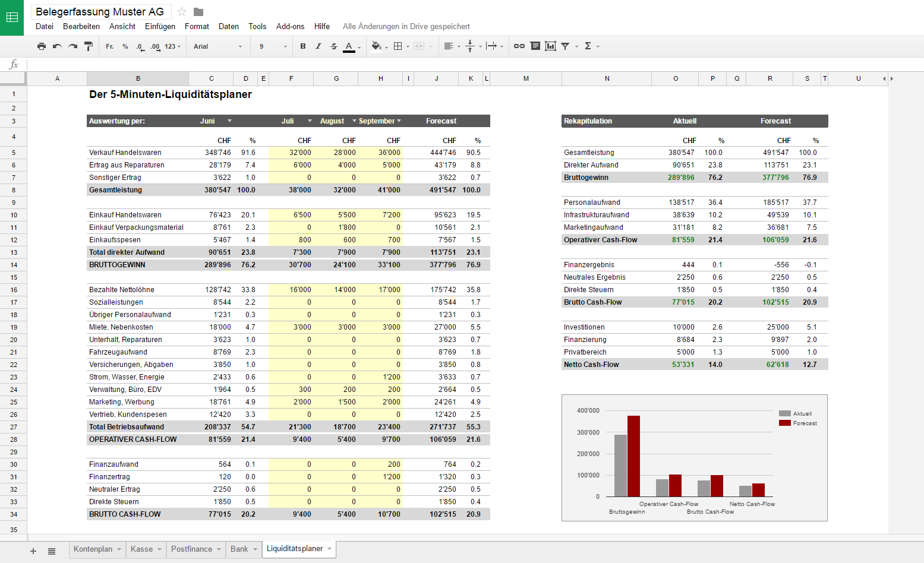Apply strikethrough formatting
Screen dimensions: 924x563
point(334,46)
